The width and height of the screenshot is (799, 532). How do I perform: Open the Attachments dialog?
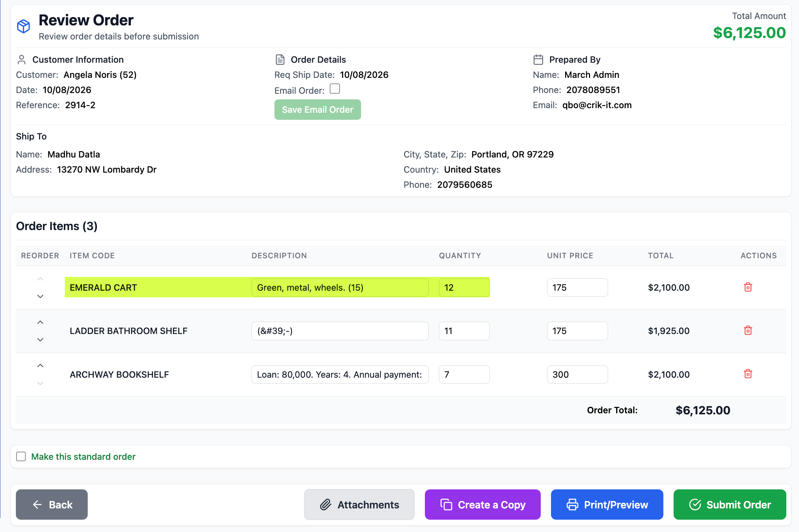359,505
